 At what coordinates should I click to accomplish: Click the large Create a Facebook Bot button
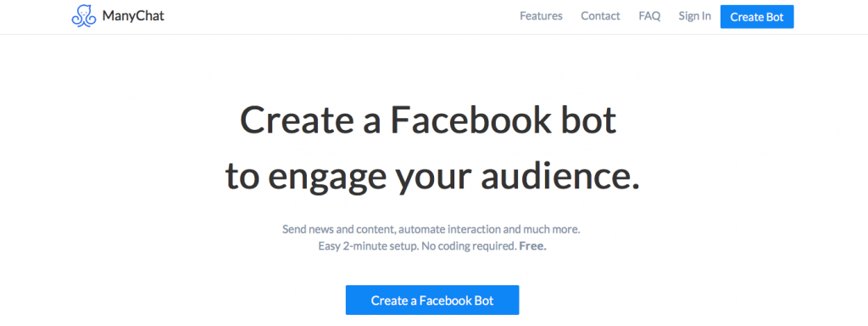tap(432, 301)
